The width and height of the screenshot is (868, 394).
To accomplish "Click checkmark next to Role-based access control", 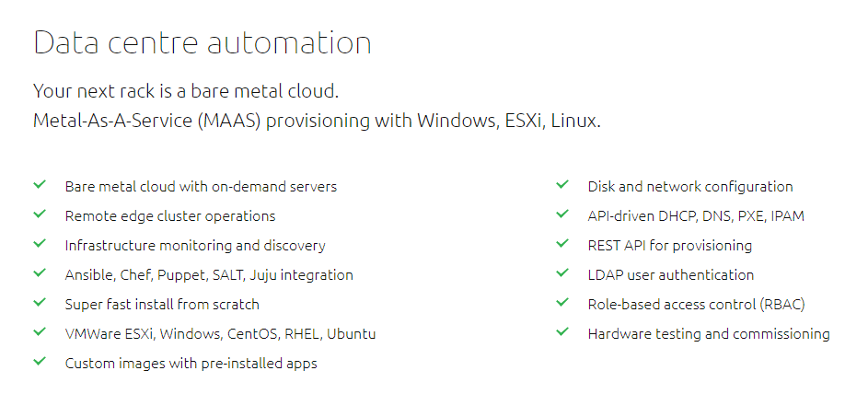I will [x=562, y=303].
